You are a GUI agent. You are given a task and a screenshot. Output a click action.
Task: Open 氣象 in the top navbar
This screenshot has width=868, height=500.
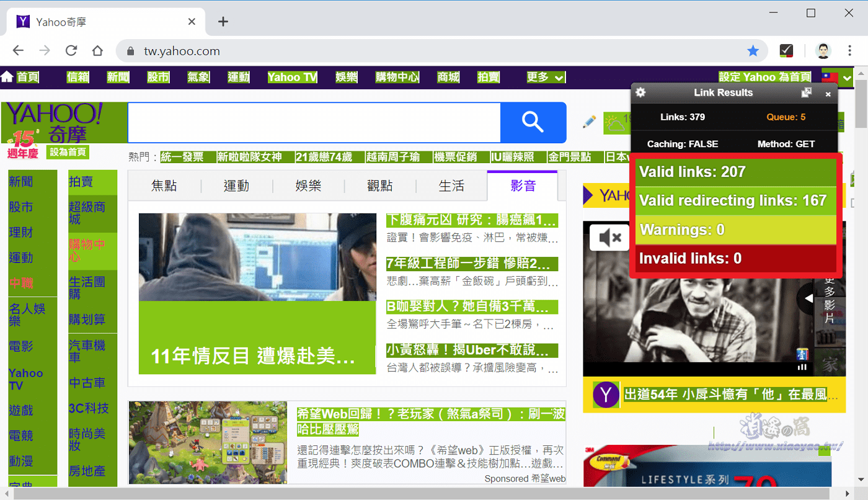click(198, 77)
